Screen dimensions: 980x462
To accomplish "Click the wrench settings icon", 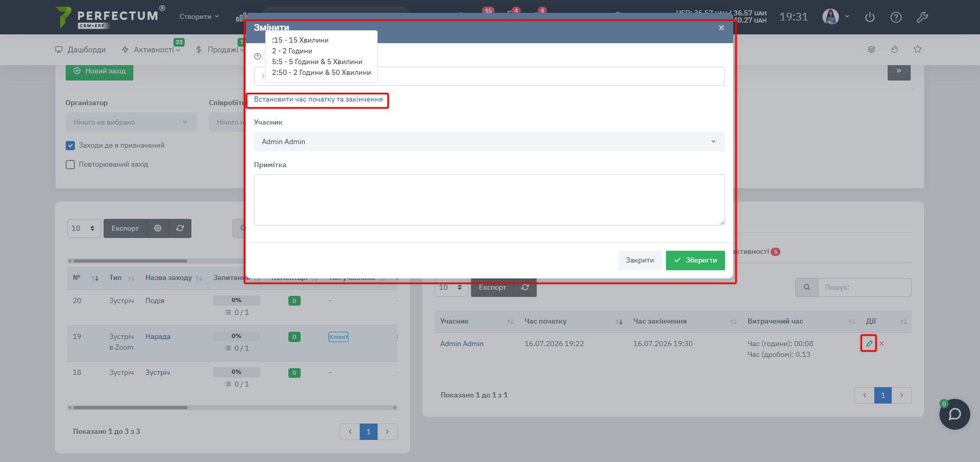I will click(922, 17).
